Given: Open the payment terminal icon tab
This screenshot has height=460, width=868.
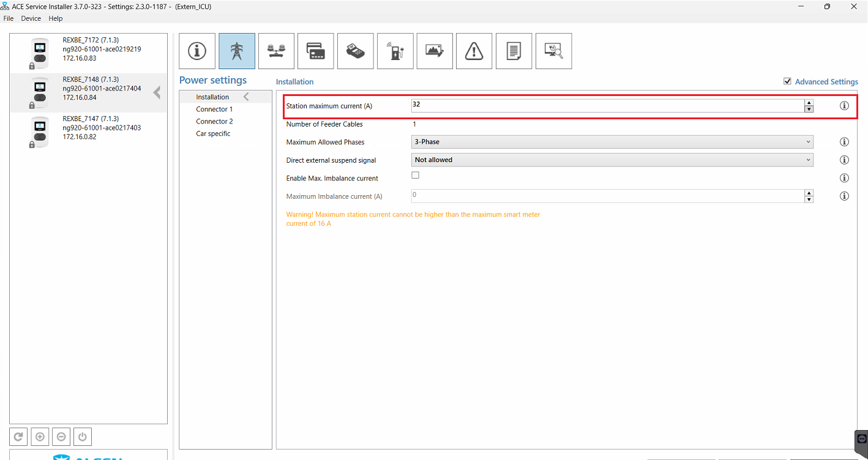Looking at the screenshot, I should click(x=355, y=51).
